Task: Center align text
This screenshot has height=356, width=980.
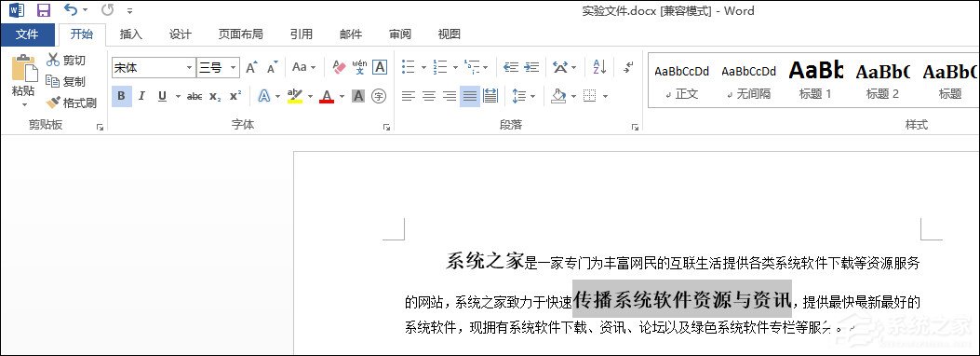Action: click(429, 96)
